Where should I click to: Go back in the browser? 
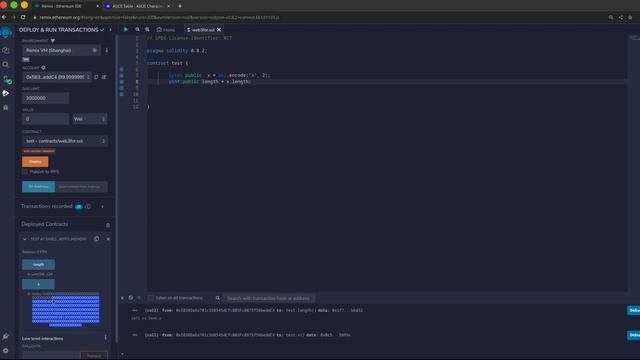[x=4, y=17]
